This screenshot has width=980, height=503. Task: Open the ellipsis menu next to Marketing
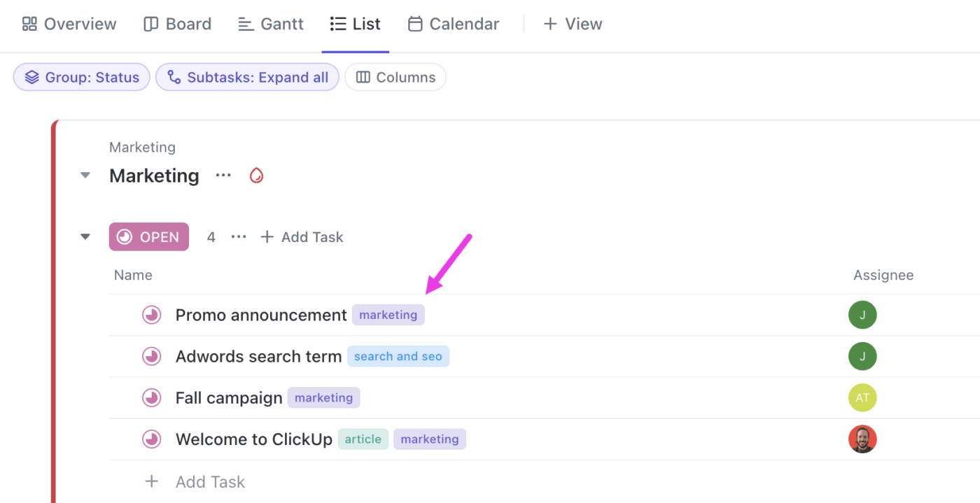[x=223, y=175]
